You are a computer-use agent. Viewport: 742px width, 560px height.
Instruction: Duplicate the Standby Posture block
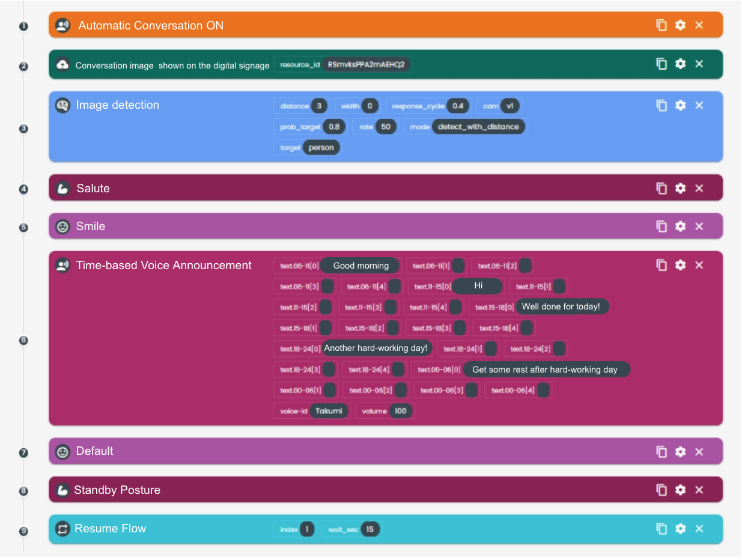tap(661, 490)
